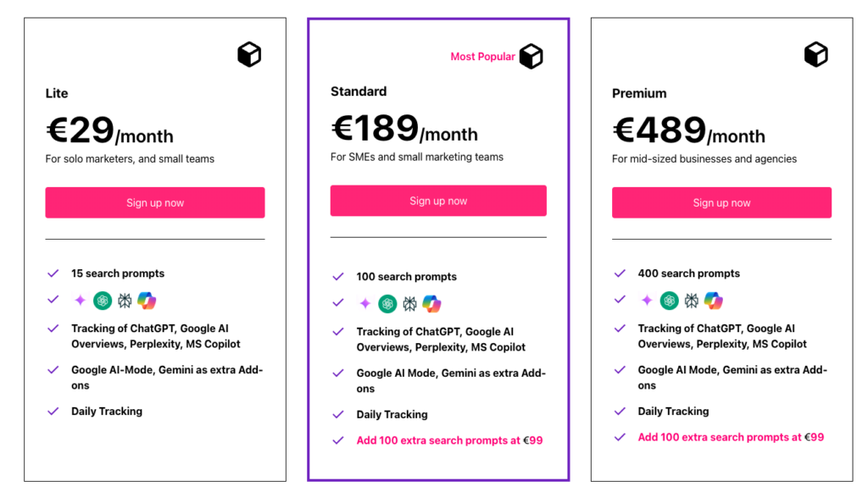
Task: Sign up now for the Premium plan
Action: click(x=721, y=202)
